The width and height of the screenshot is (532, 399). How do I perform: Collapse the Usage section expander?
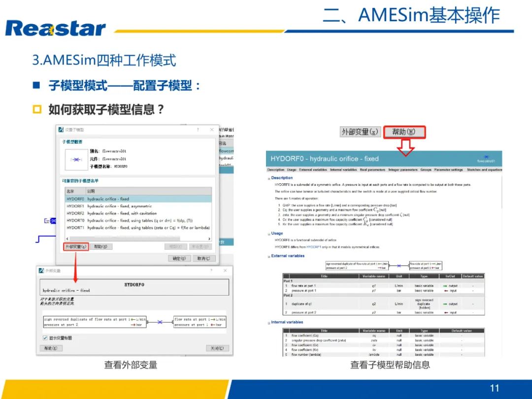pyautogui.click(x=269, y=234)
